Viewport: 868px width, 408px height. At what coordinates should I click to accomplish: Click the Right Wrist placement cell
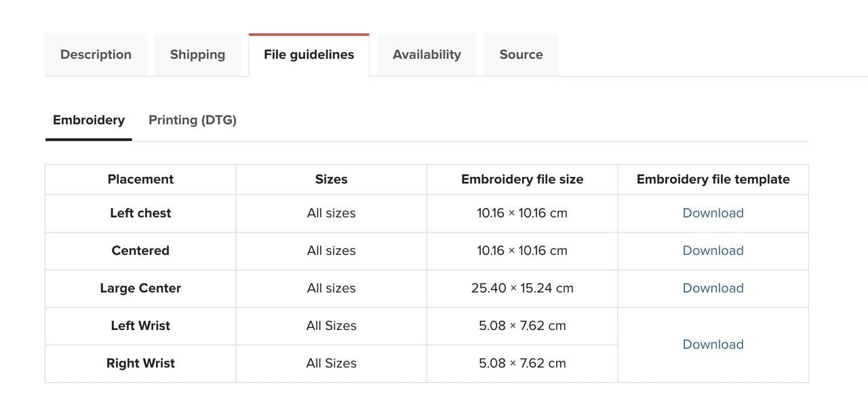[x=140, y=363]
